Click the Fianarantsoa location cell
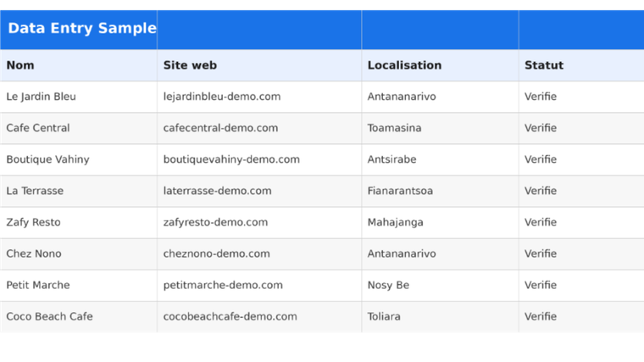 pyautogui.click(x=440, y=191)
